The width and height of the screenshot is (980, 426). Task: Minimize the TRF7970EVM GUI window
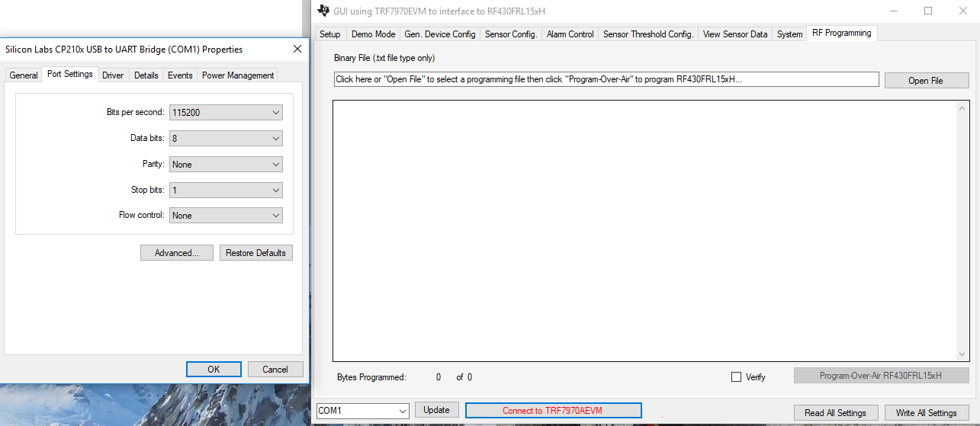click(x=893, y=11)
